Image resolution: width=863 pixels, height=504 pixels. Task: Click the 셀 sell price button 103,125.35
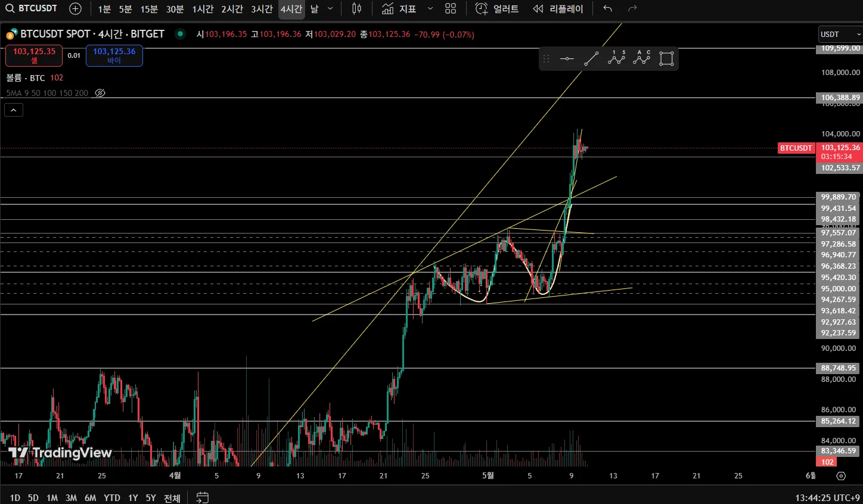pos(34,55)
